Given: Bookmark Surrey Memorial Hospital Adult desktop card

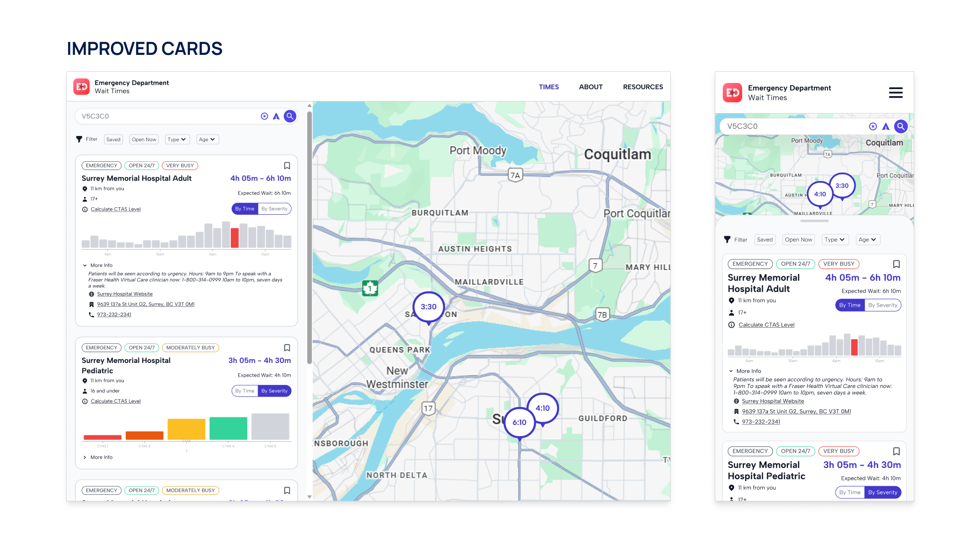Looking at the screenshot, I should (287, 166).
